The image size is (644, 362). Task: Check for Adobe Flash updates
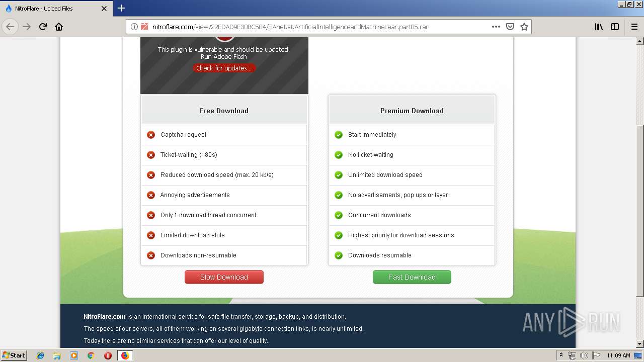click(224, 68)
